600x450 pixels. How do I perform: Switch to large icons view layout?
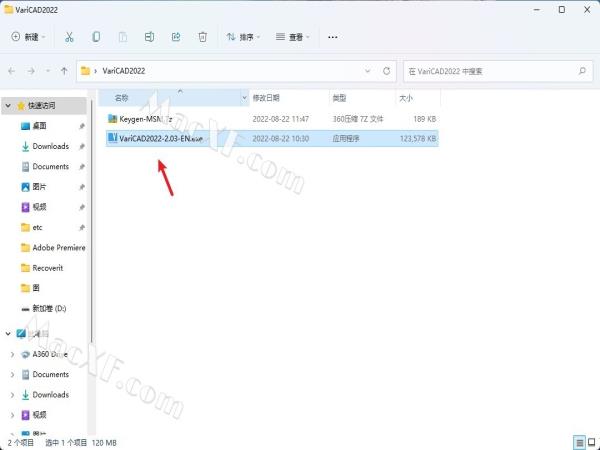(592, 443)
